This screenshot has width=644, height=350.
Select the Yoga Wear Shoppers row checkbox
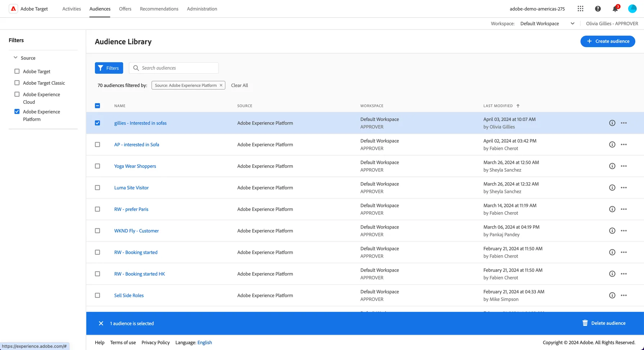97,166
